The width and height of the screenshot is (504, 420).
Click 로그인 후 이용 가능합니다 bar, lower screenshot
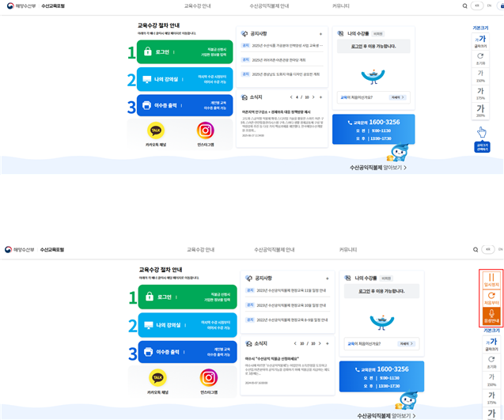(x=381, y=291)
